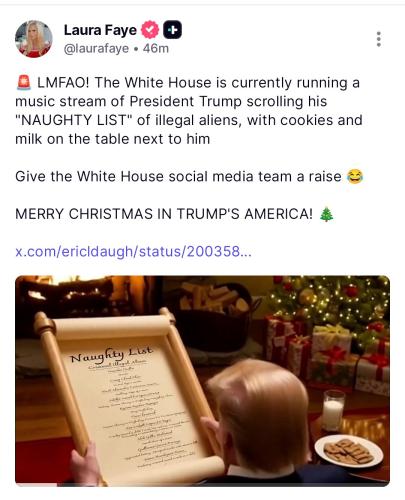Click the 46m post timestamp
The height and width of the screenshot is (500, 405).
pos(156,49)
